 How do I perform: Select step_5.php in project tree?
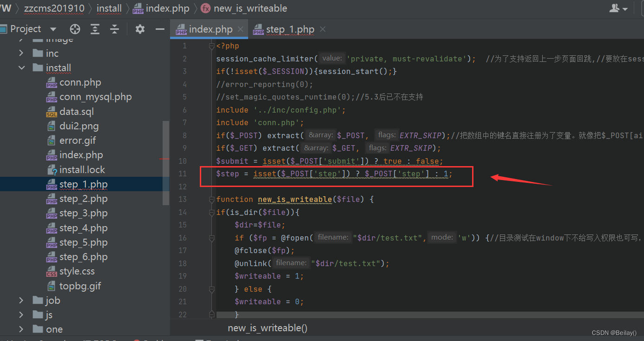click(83, 242)
